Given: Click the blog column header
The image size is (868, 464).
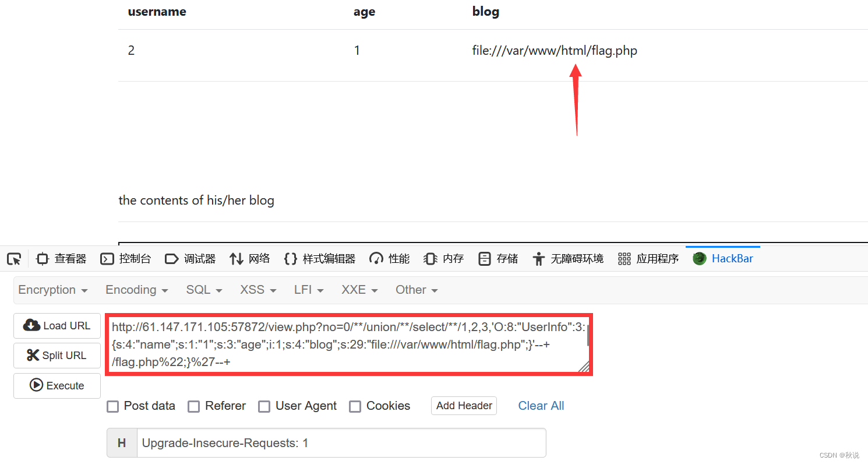Looking at the screenshot, I should pos(486,12).
